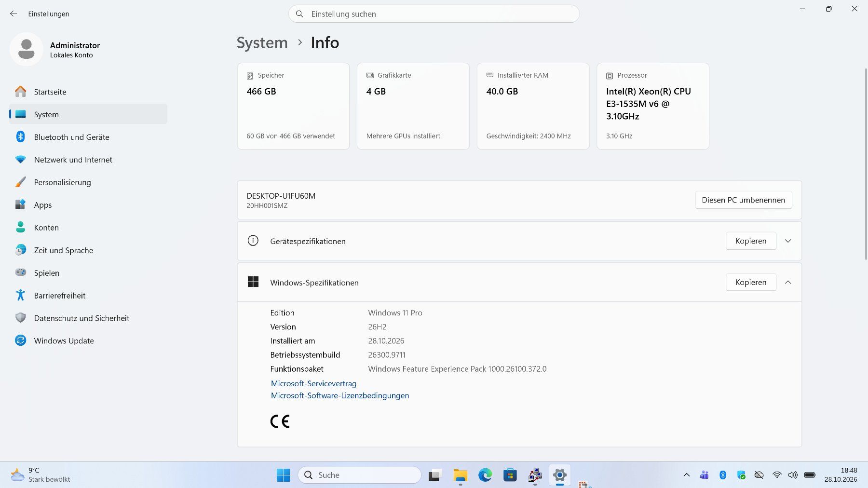Click the Prozessor Intel Xeon card
This screenshot has width=868, height=488.
(x=653, y=106)
